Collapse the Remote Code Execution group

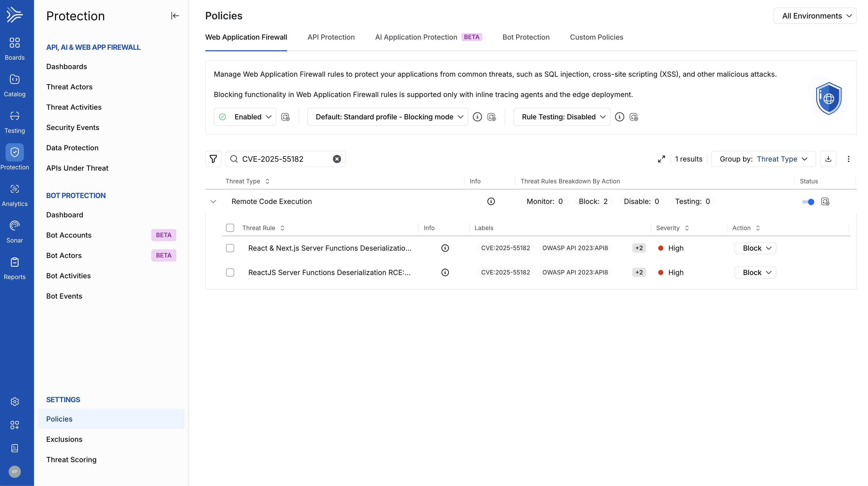pyautogui.click(x=213, y=202)
